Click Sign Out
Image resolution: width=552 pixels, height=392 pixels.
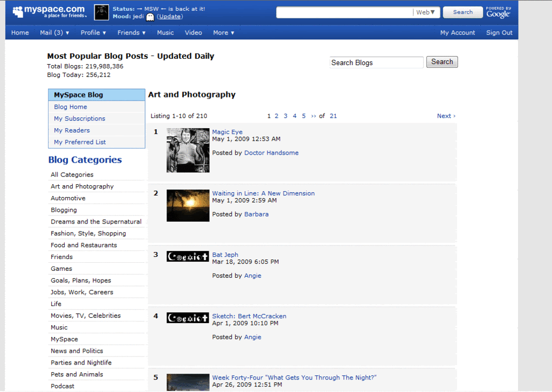pyautogui.click(x=499, y=33)
